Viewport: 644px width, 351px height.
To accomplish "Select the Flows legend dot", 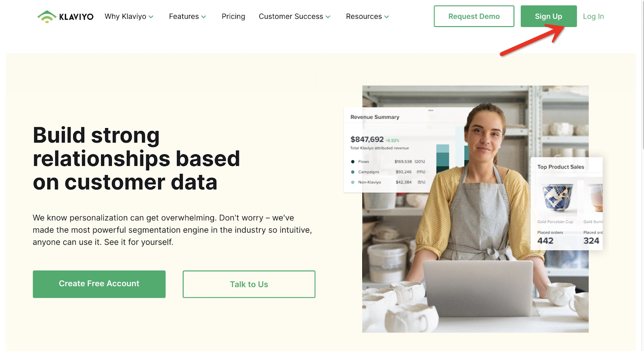I will (x=353, y=162).
